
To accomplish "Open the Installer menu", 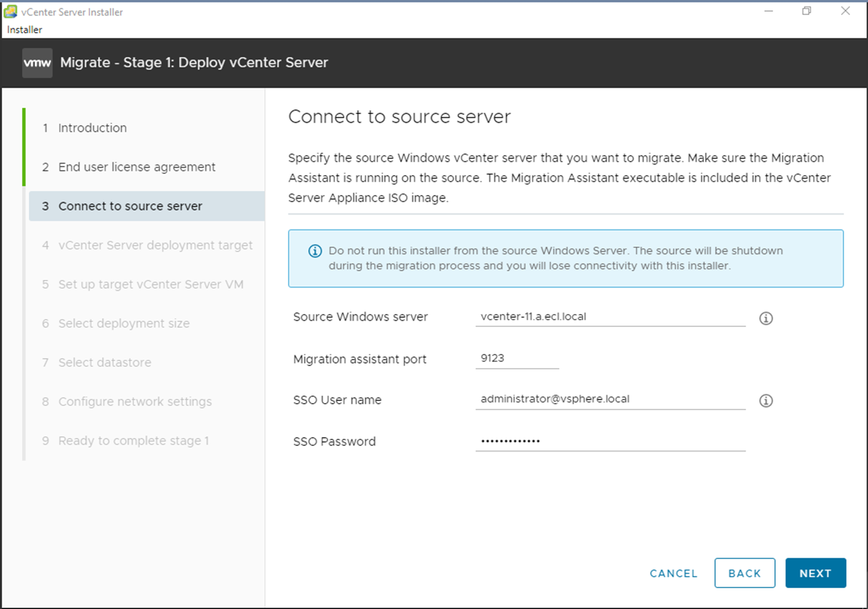I will [24, 30].
